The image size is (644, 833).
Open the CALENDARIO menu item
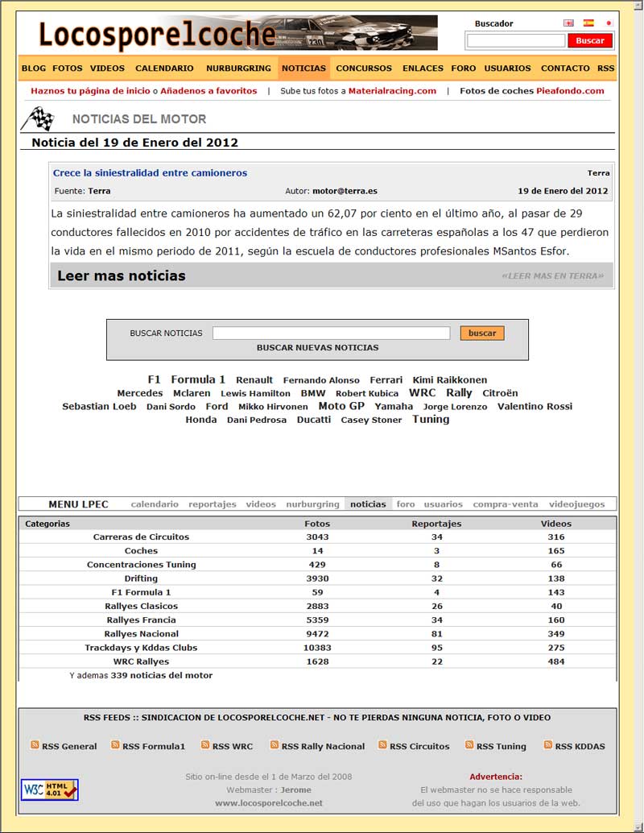tap(164, 68)
